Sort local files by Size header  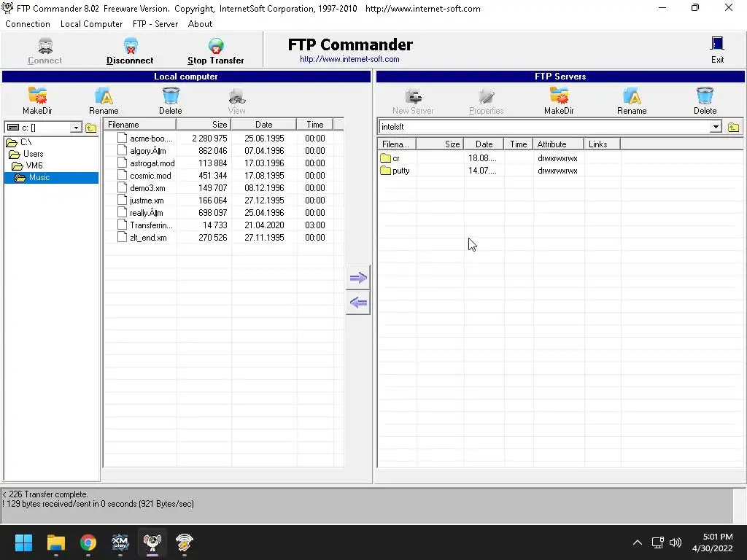point(204,124)
